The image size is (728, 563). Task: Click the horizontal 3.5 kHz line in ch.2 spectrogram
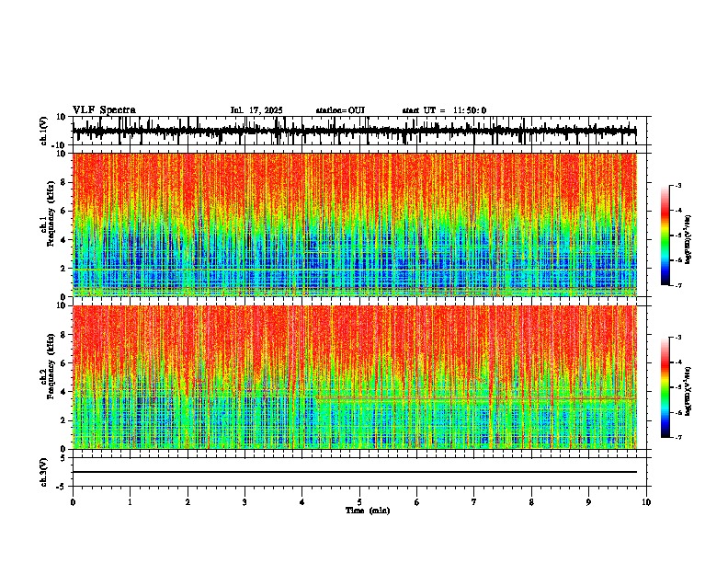476,398
